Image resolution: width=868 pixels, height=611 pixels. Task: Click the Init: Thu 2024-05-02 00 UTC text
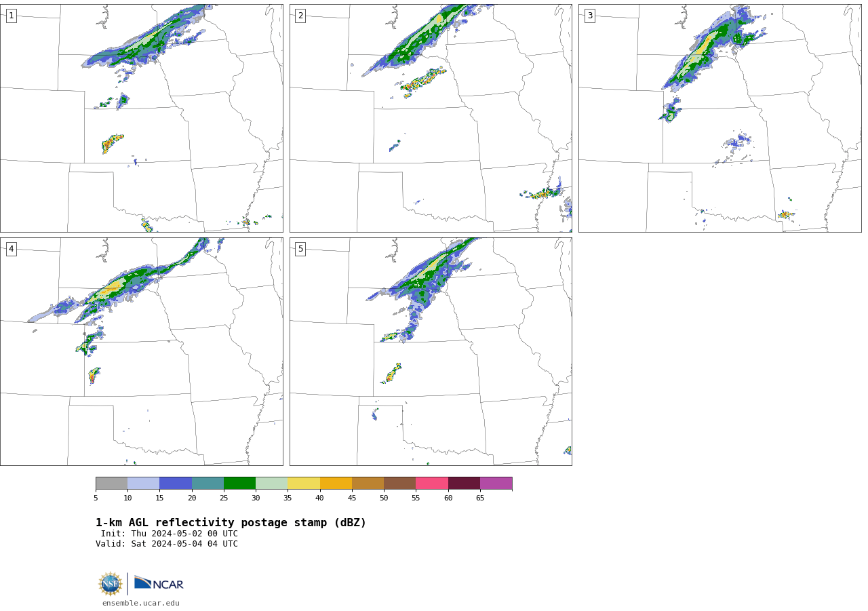point(170,534)
